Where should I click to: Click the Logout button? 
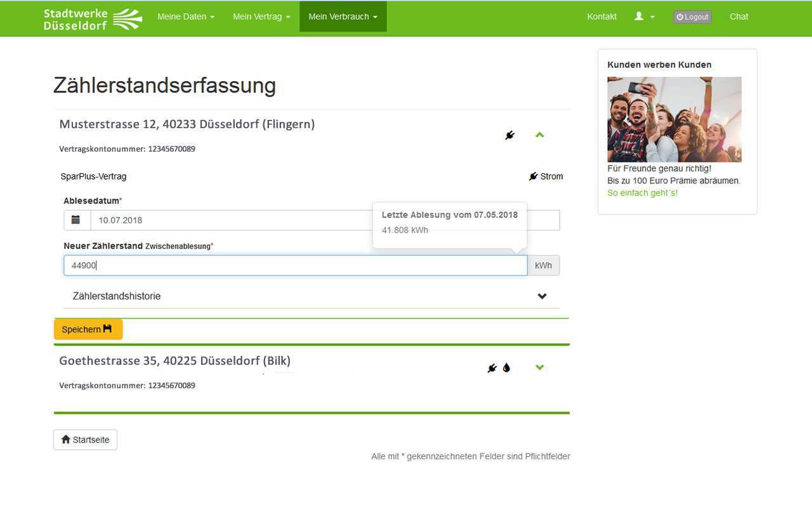(692, 17)
